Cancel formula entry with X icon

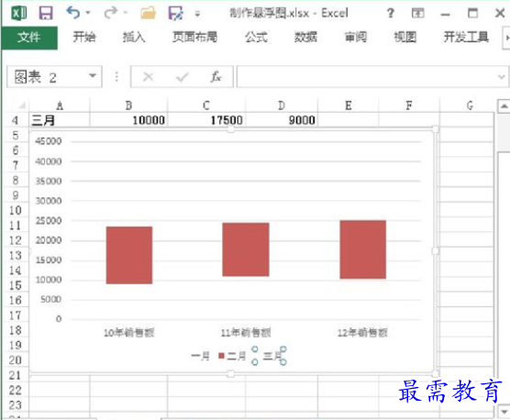(x=149, y=77)
